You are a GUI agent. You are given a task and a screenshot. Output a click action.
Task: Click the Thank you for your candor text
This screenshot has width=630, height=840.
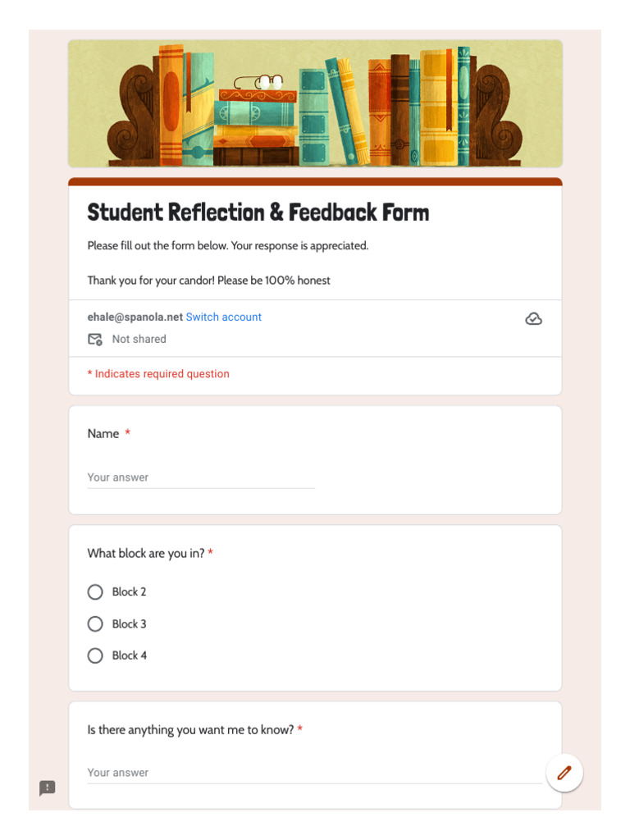209,281
